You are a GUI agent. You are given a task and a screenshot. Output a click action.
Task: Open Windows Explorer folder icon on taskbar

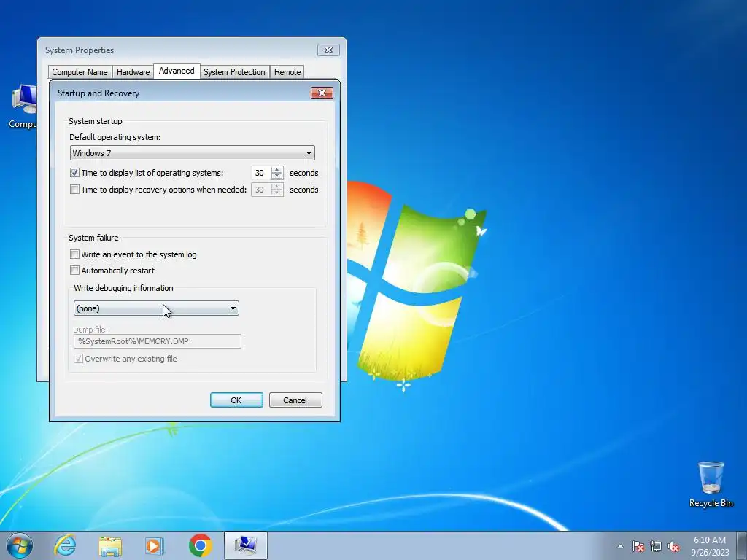[110, 546]
